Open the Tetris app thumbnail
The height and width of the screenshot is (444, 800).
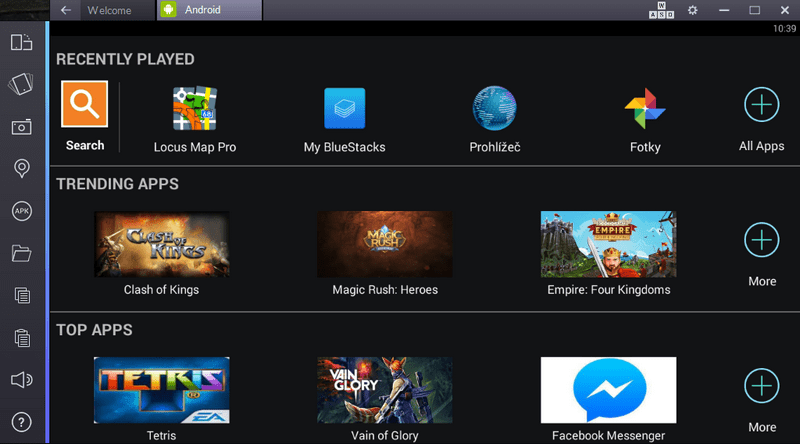(x=161, y=390)
